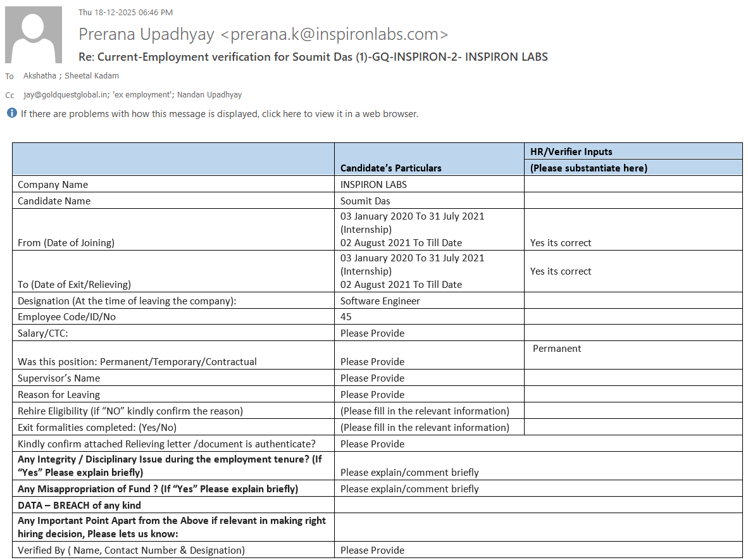This screenshot has height=560, width=748.
Task: Click the 'Candidate's Particulars' column header
Action: 390,168
